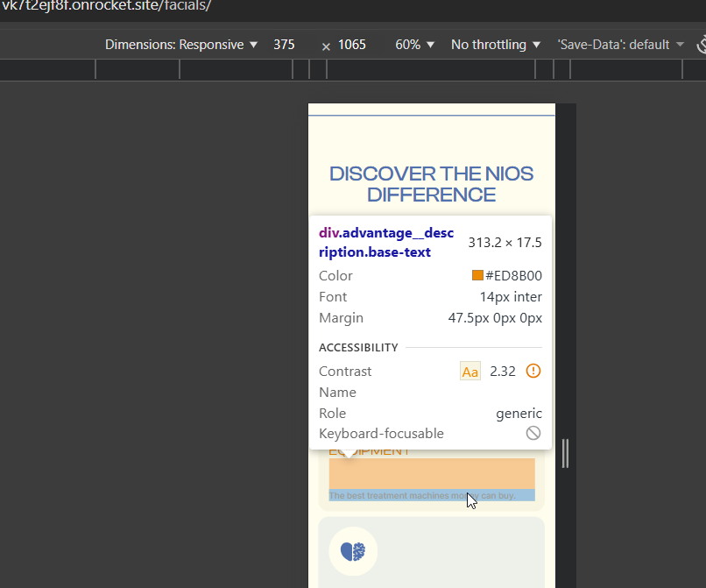Click the rotate icon in device toolbar

click(x=702, y=45)
